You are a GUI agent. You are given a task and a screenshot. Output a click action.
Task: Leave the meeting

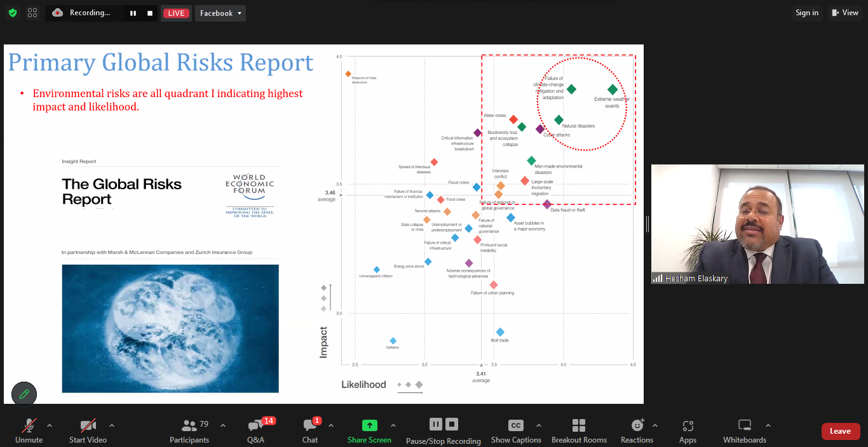tap(840, 431)
